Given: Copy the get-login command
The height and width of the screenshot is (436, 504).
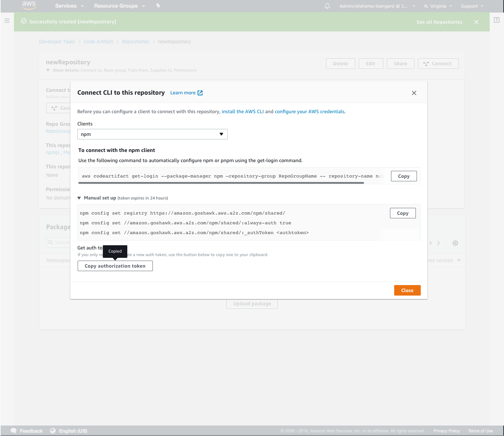Looking at the screenshot, I should (404, 176).
